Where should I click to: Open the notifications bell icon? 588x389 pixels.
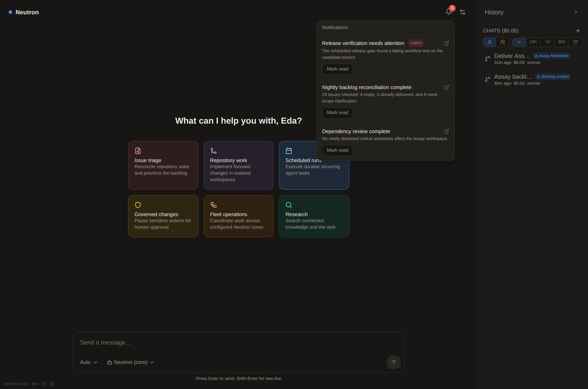[449, 12]
